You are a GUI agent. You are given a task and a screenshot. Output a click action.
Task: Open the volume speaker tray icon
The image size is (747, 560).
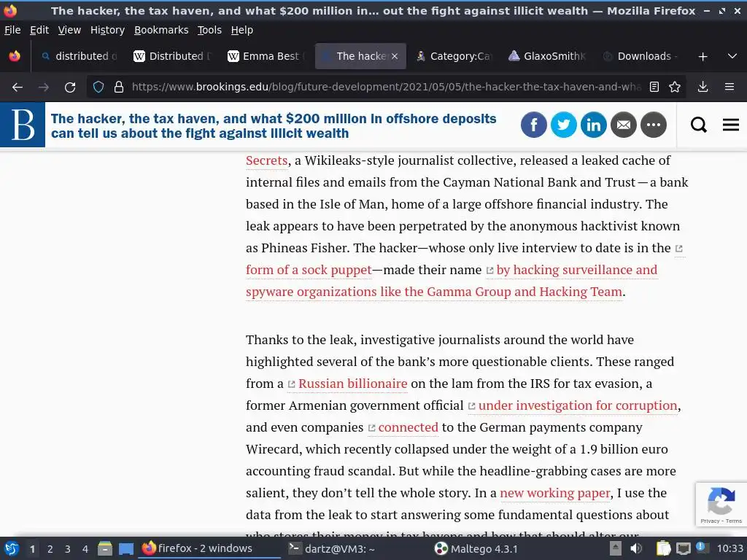[635, 549]
